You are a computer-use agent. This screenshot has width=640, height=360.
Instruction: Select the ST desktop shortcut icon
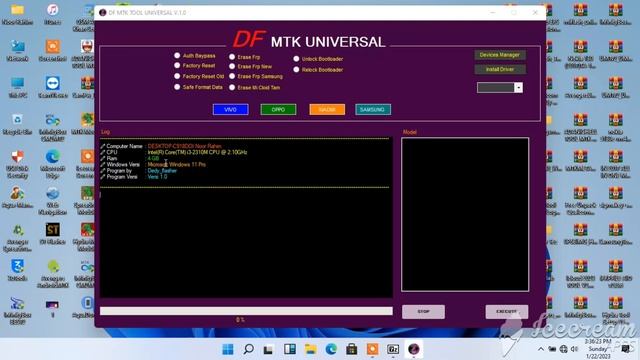coord(53,233)
